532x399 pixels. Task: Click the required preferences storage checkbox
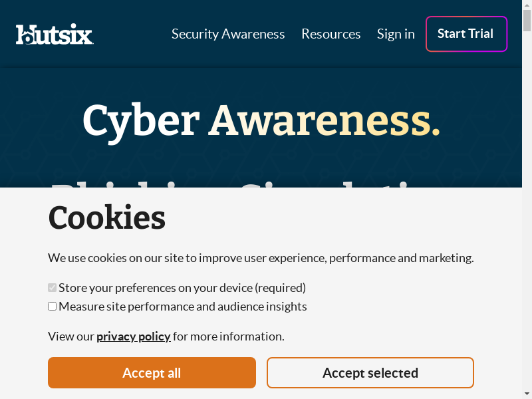tap(52, 288)
